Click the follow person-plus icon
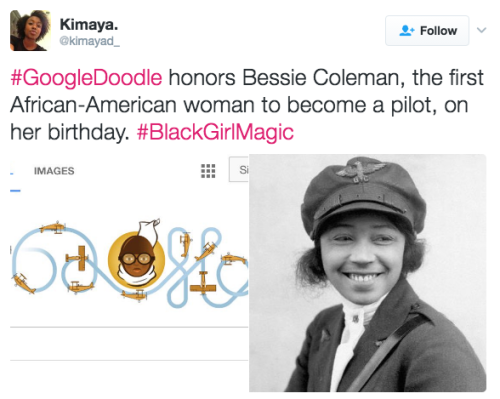This screenshot has width=500, height=399. 407,31
